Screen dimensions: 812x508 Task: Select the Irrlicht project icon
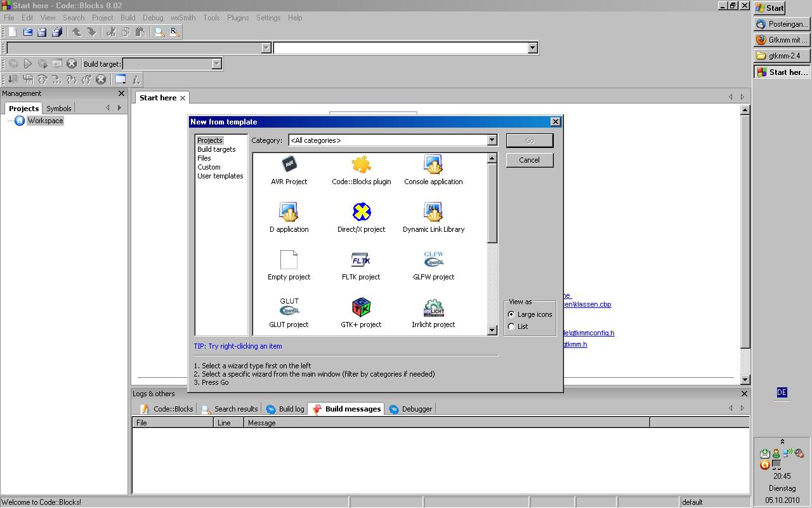(x=433, y=308)
